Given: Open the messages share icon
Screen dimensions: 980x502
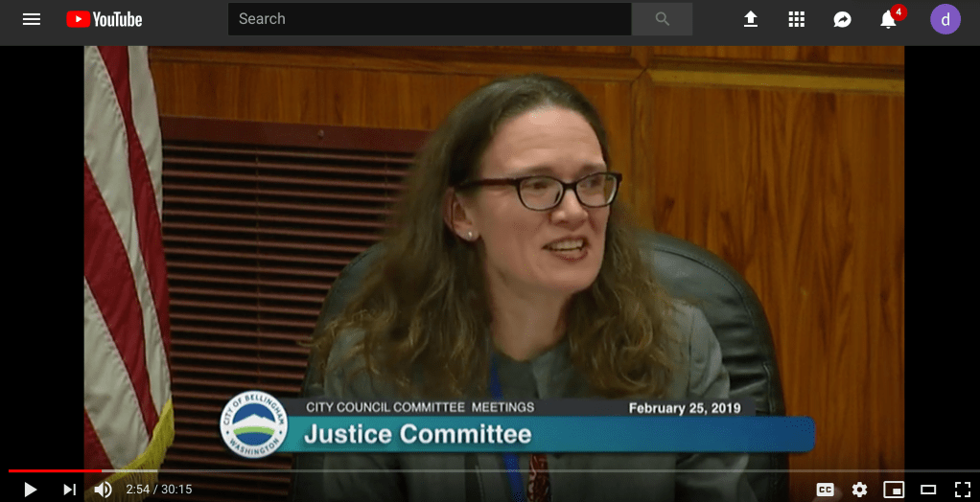Looking at the screenshot, I should pyautogui.click(x=843, y=19).
